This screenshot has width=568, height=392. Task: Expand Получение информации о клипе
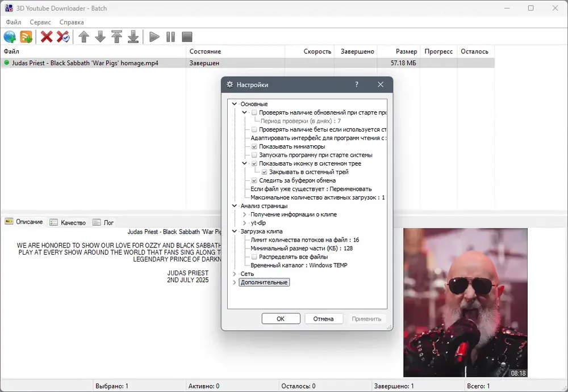pyautogui.click(x=244, y=214)
